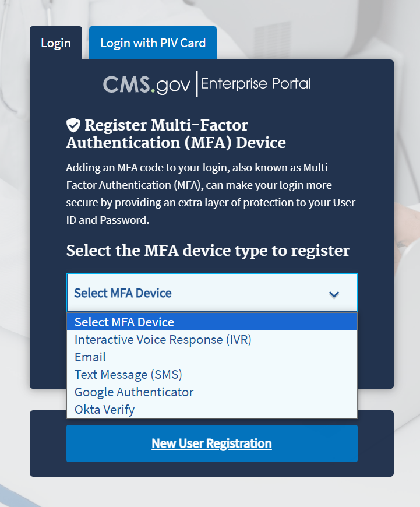Screen dimensions: 420x507
Task: Switch to the Login tab
Action: 56,43
